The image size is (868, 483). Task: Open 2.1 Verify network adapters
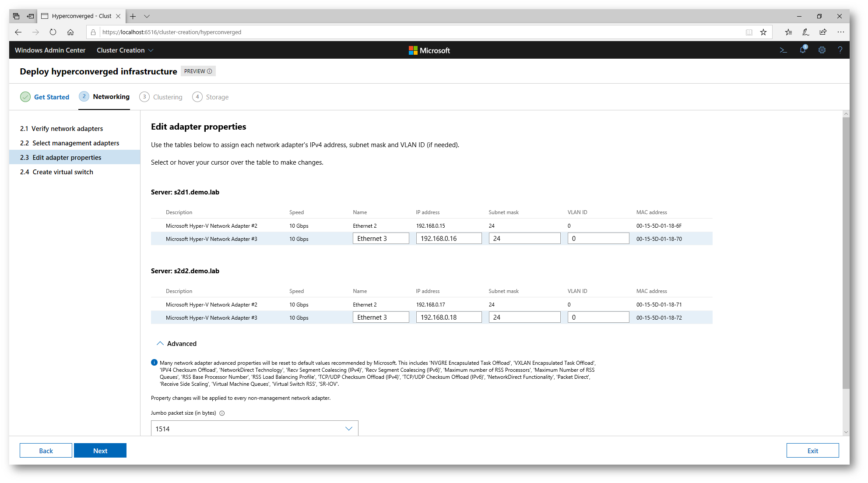[75, 128]
